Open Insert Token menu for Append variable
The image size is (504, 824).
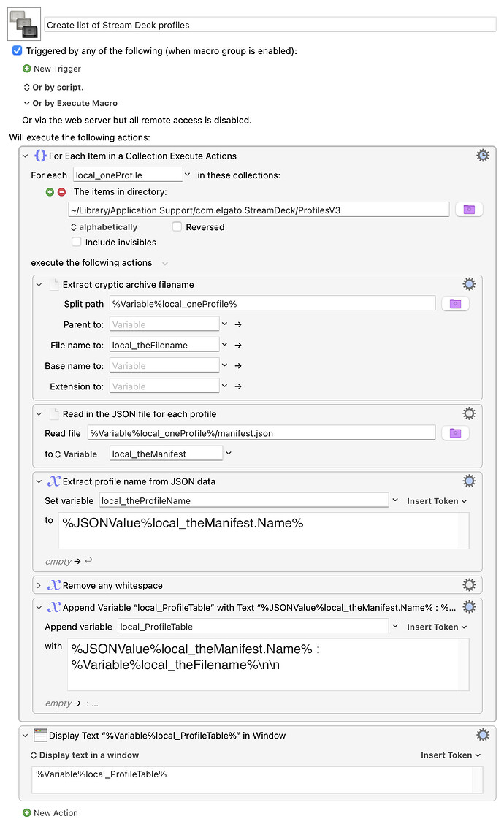coord(437,627)
